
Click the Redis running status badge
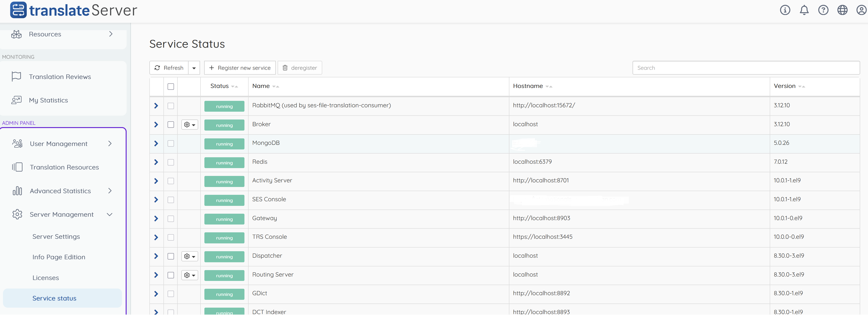point(224,163)
